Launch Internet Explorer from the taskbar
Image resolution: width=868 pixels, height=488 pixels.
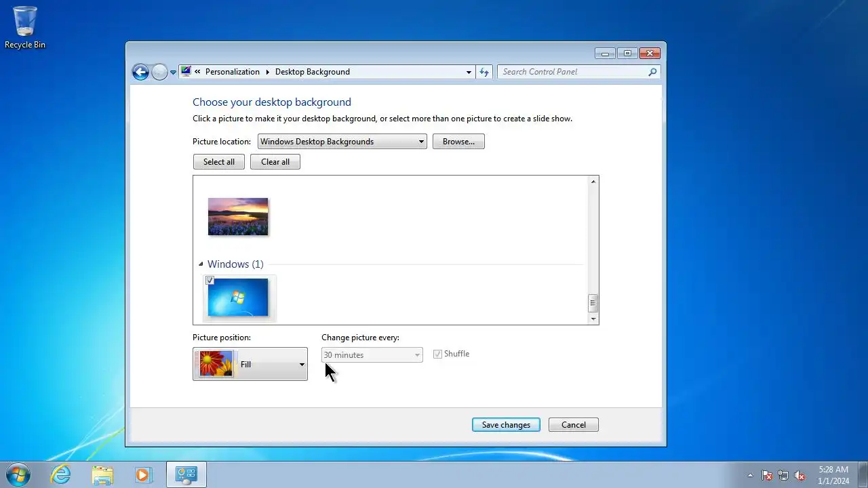61,474
